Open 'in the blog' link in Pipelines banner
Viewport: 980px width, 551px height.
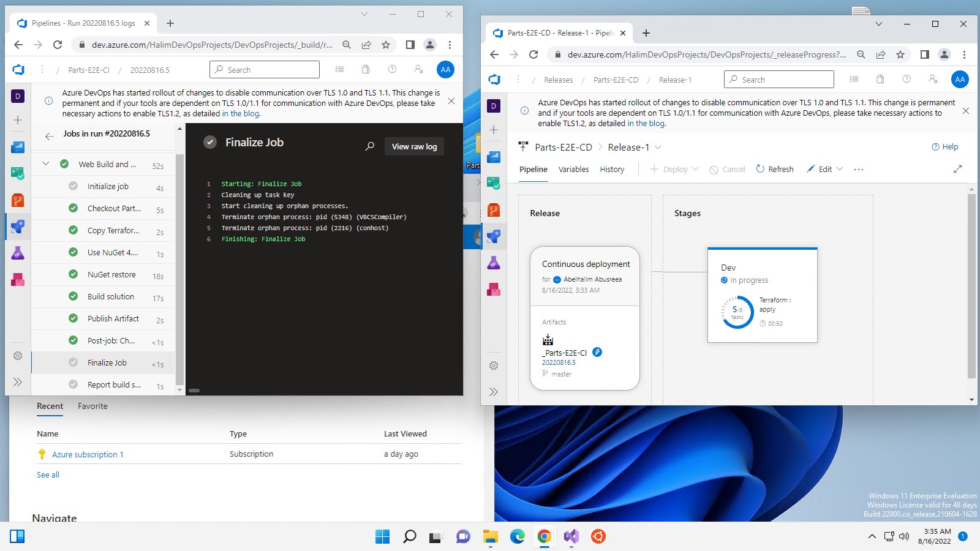(x=240, y=114)
